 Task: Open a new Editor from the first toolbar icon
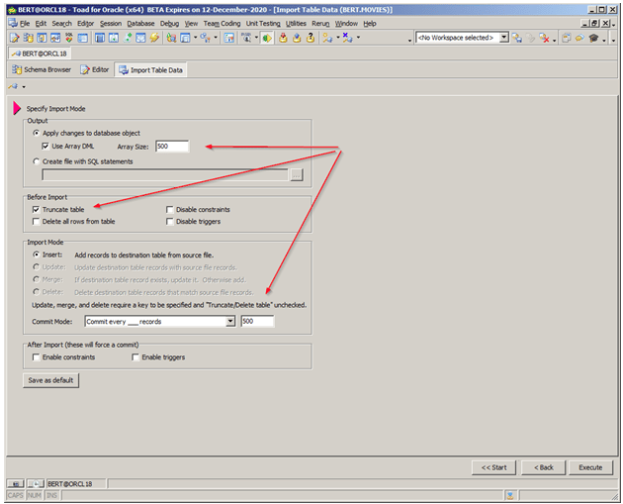point(15,38)
